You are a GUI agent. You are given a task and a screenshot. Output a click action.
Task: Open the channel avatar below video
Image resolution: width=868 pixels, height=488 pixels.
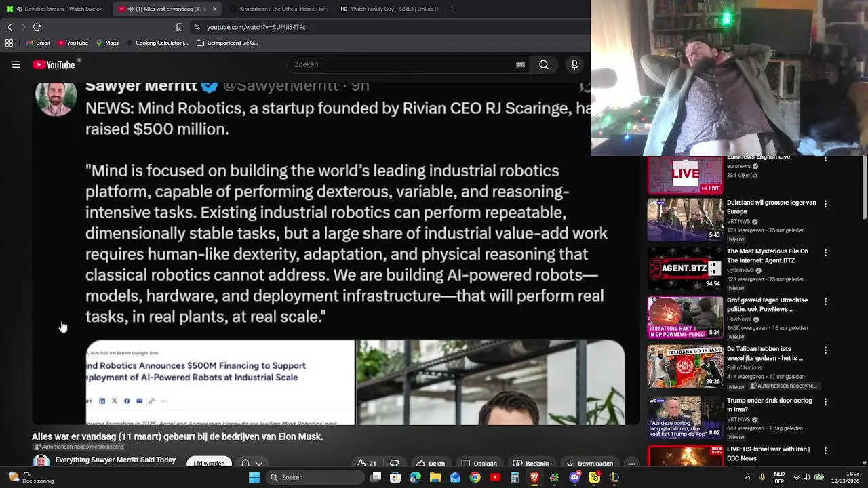pos(41,462)
